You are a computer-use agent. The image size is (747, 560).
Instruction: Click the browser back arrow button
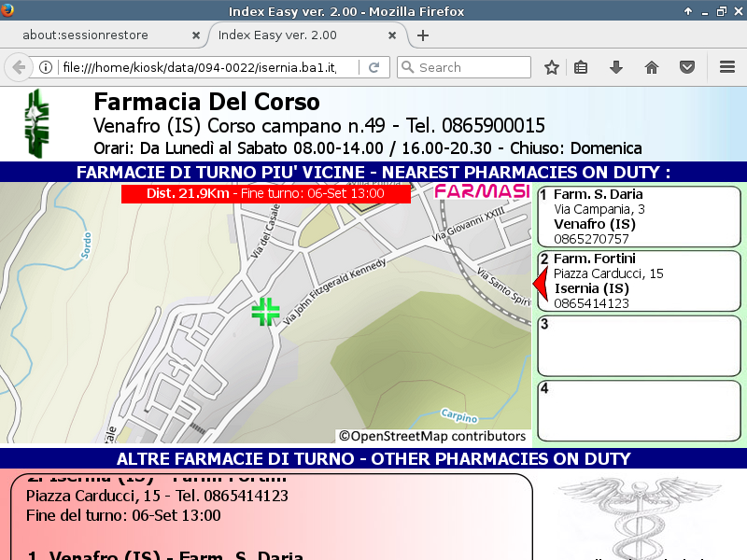pyautogui.click(x=19, y=67)
